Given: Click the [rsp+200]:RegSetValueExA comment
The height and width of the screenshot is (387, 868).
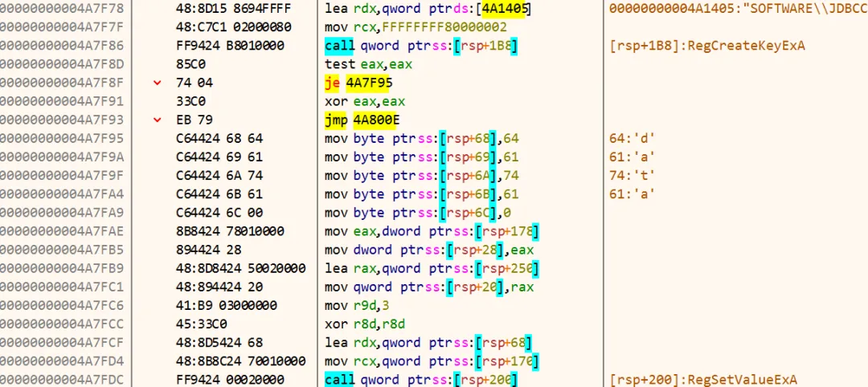Looking at the screenshot, I should pyautogui.click(x=703, y=380).
